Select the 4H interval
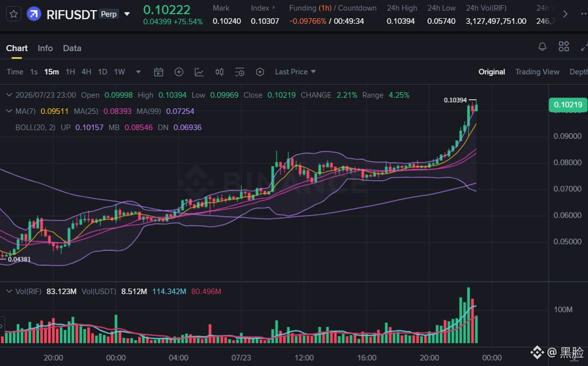 86,72
